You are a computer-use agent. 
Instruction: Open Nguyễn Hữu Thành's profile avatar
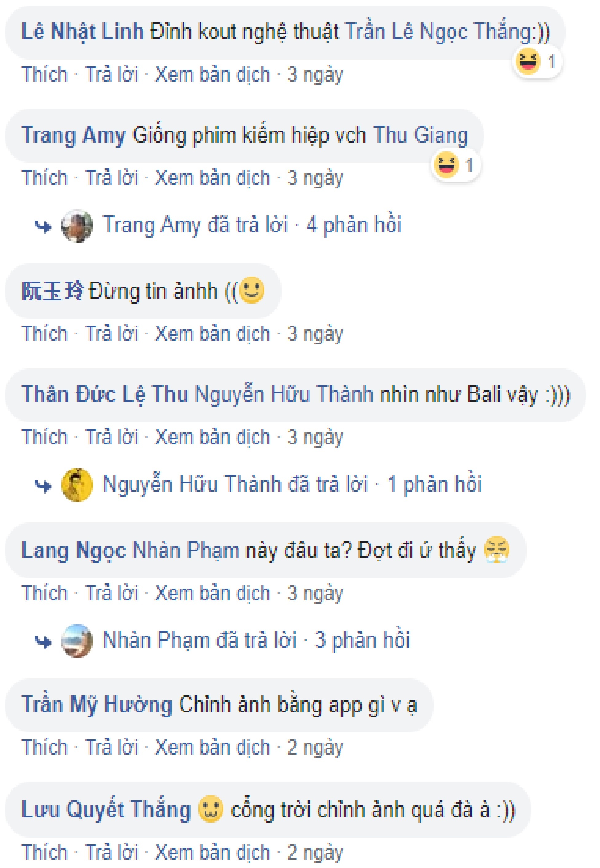[78, 485]
